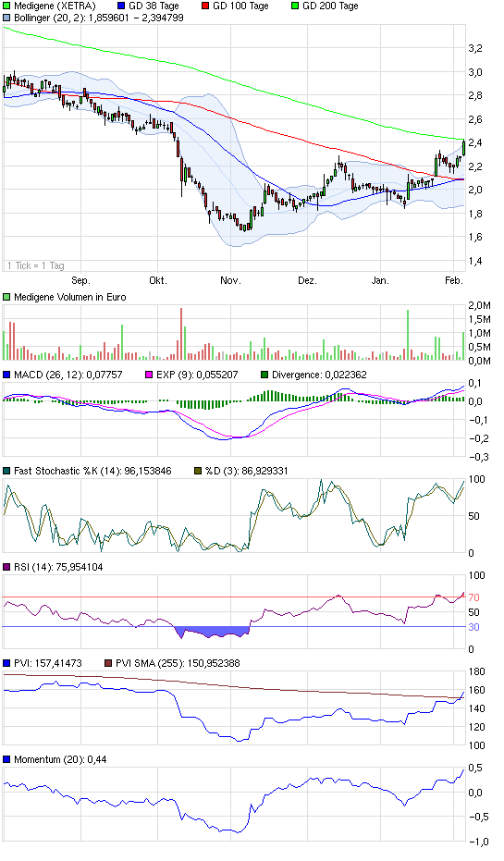Click the 2,0M volume axis label

(479, 305)
